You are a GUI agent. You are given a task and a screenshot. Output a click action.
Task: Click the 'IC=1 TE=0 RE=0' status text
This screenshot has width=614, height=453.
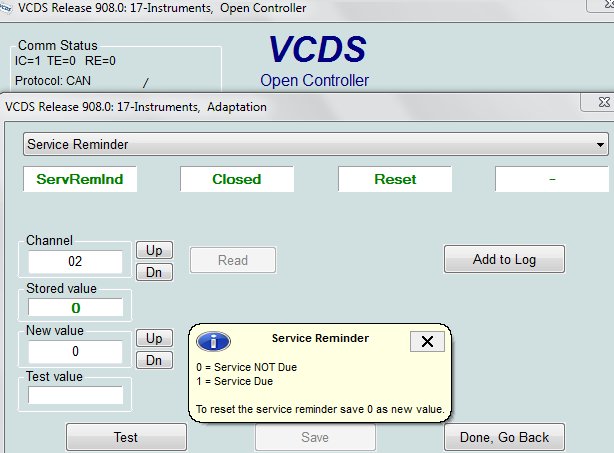65,61
